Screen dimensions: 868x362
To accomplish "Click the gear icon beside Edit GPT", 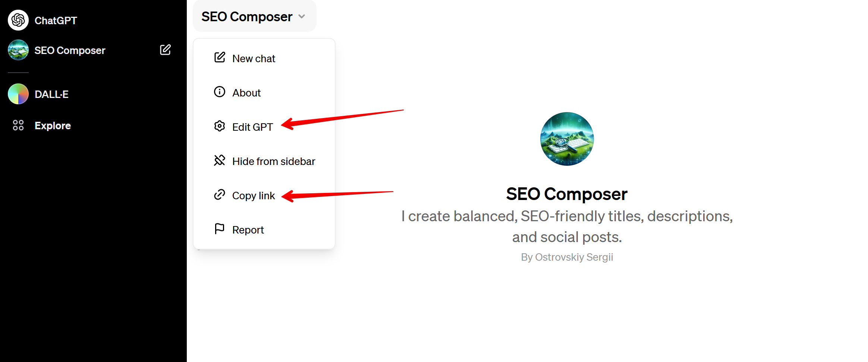I will pyautogui.click(x=220, y=126).
